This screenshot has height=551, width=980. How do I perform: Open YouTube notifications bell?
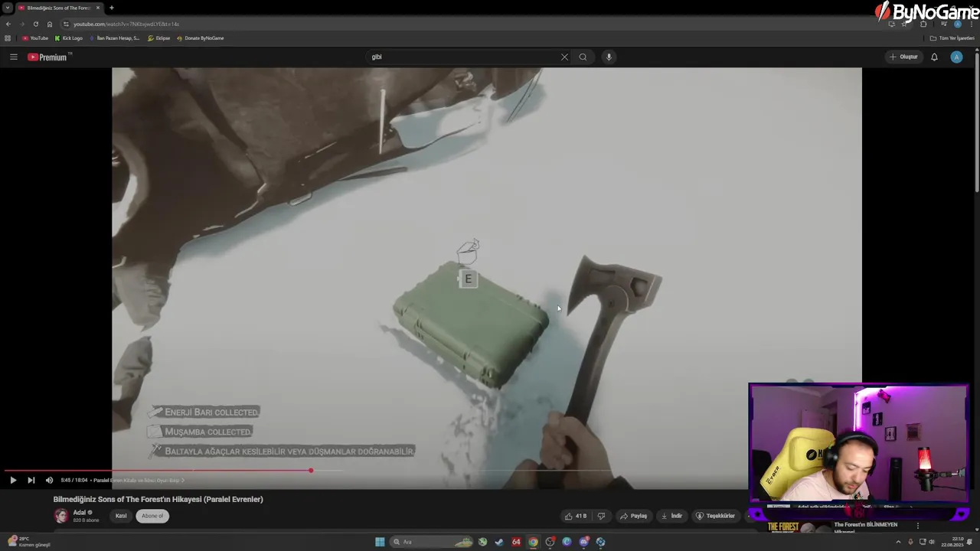934,57
